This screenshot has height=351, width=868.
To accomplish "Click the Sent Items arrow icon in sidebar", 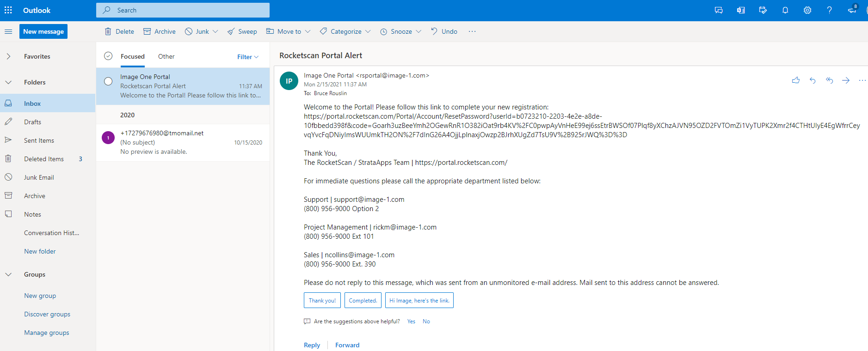I will pos(8,140).
